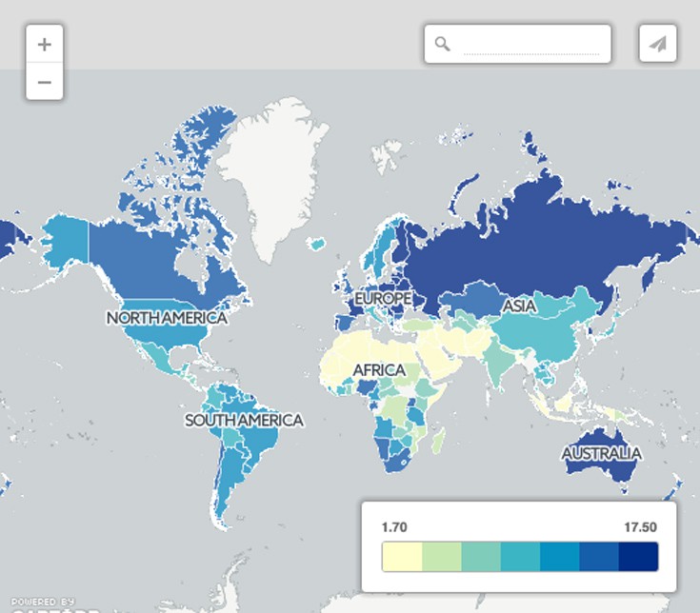Select the EUROPE continent label
Viewport: 700px width, 613px height.
tap(383, 299)
